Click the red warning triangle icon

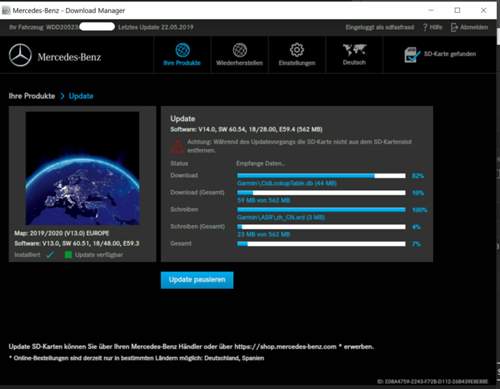177,147
